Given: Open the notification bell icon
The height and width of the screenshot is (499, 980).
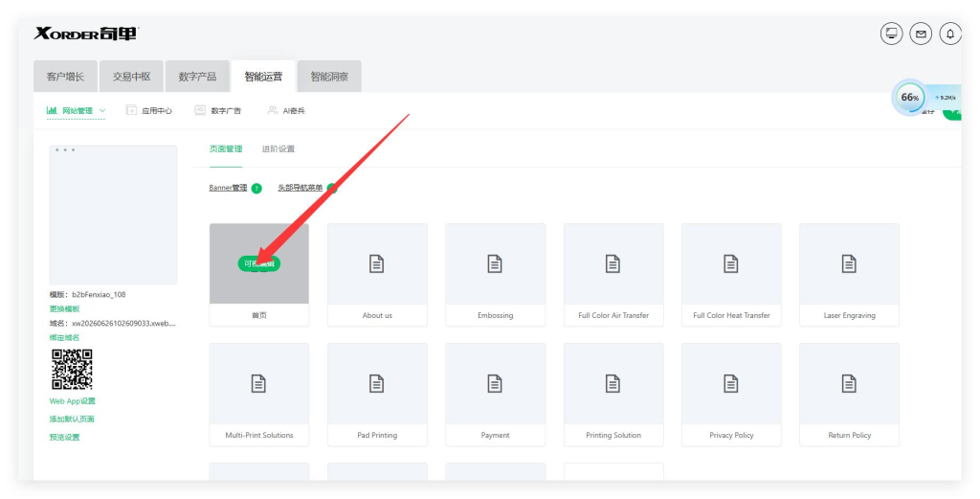Looking at the screenshot, I should [x=950, y=34].
